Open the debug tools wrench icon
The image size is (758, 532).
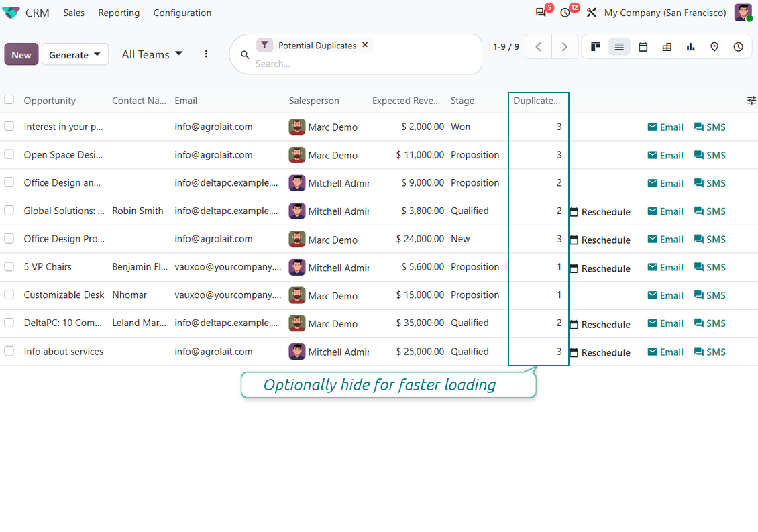click(x=591, y=13)
